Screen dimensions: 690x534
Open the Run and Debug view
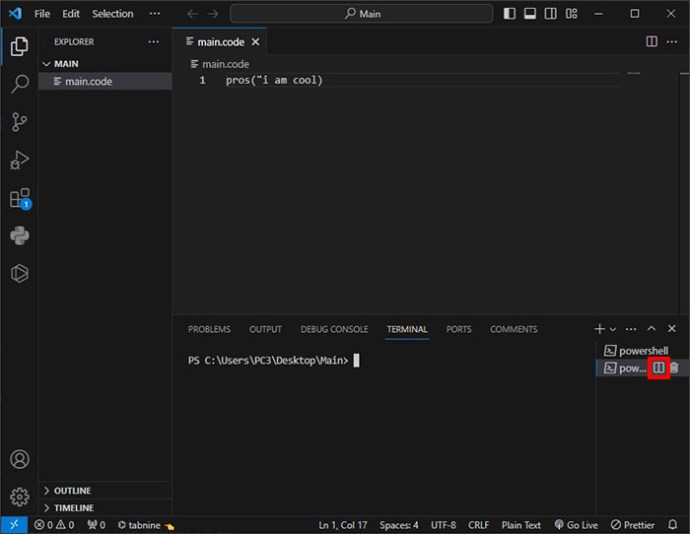pos(19,160)
